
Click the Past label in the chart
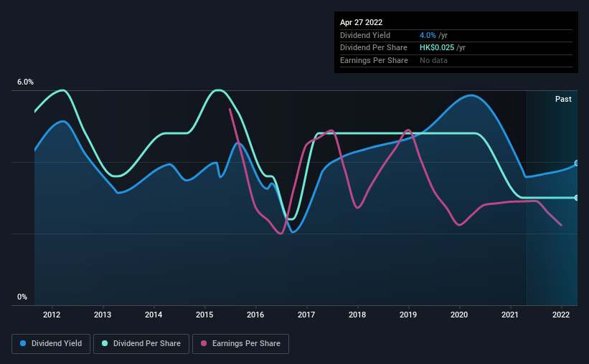pos(563,99)
